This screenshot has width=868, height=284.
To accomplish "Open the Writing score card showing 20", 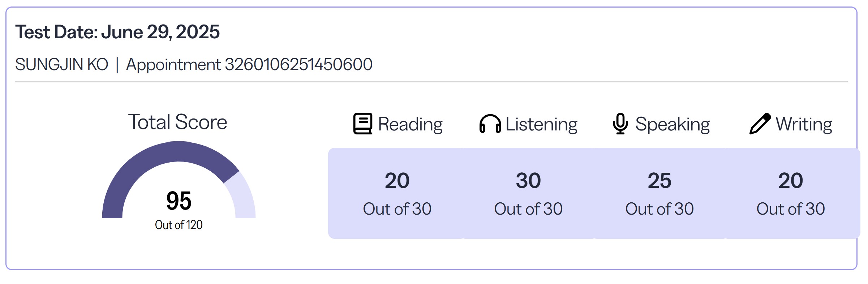I will (x=791, y=193).
